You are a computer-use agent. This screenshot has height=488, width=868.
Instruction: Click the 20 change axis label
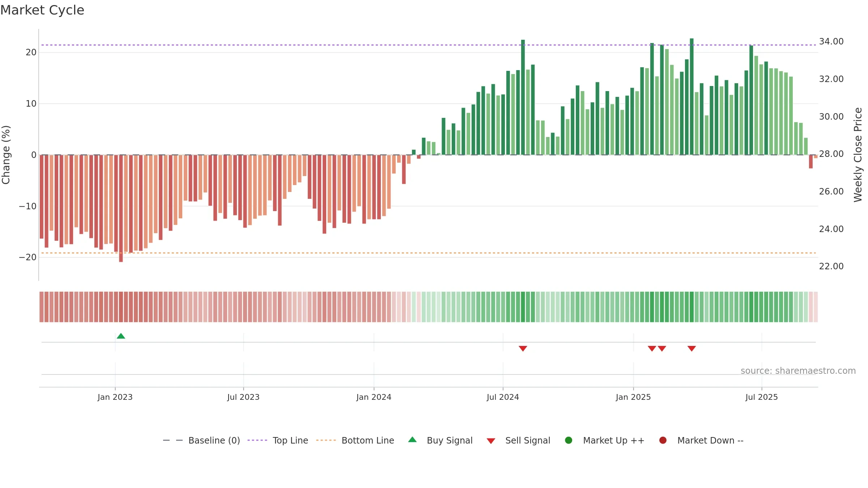(31, 52)
